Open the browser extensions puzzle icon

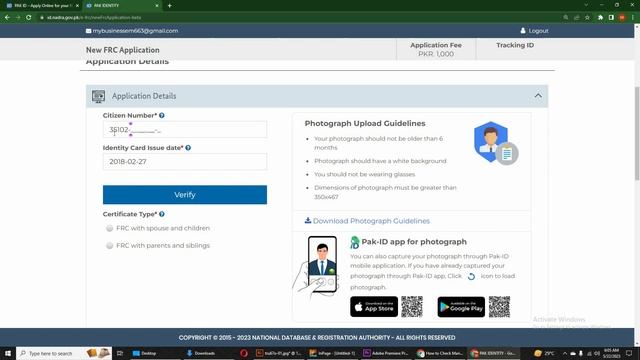pyautogui.click(x=600, y=18)
